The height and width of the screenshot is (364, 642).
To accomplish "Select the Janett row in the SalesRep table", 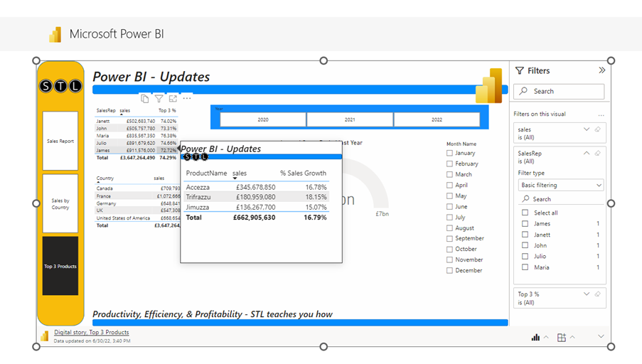I will pyautogui.click(x=137, y=121).
